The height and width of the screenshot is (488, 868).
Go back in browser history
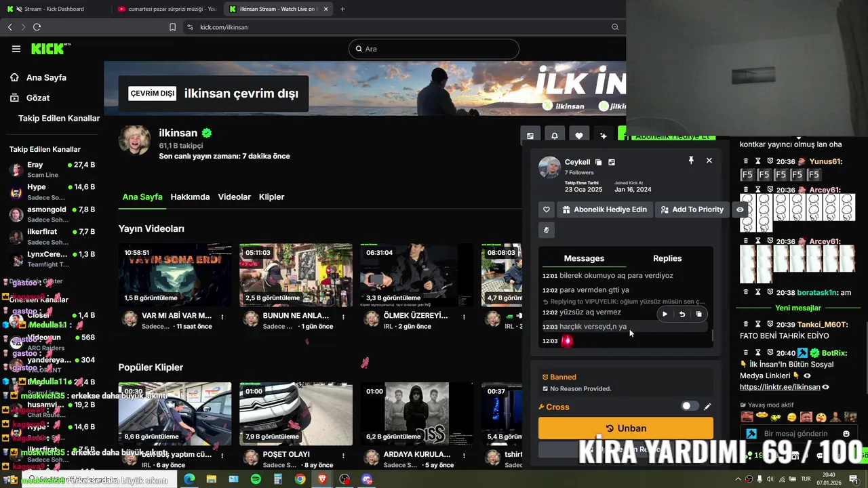(9, 27)
